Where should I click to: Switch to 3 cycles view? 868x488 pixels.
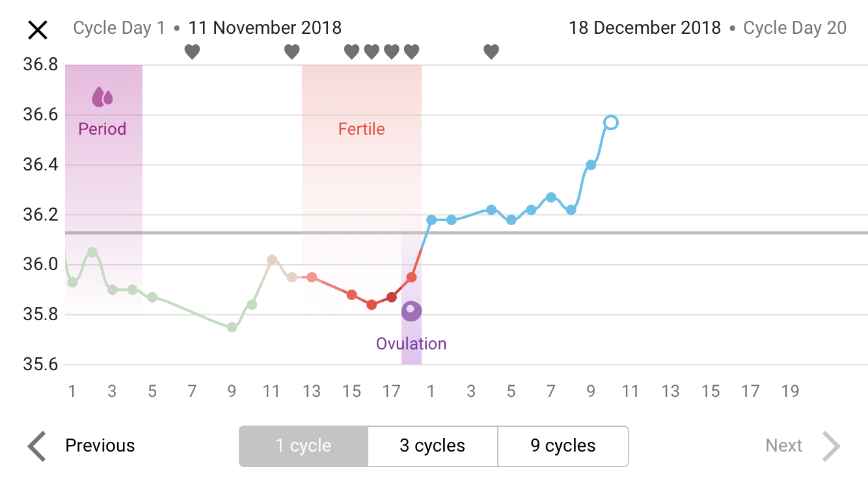pos(433,446)
